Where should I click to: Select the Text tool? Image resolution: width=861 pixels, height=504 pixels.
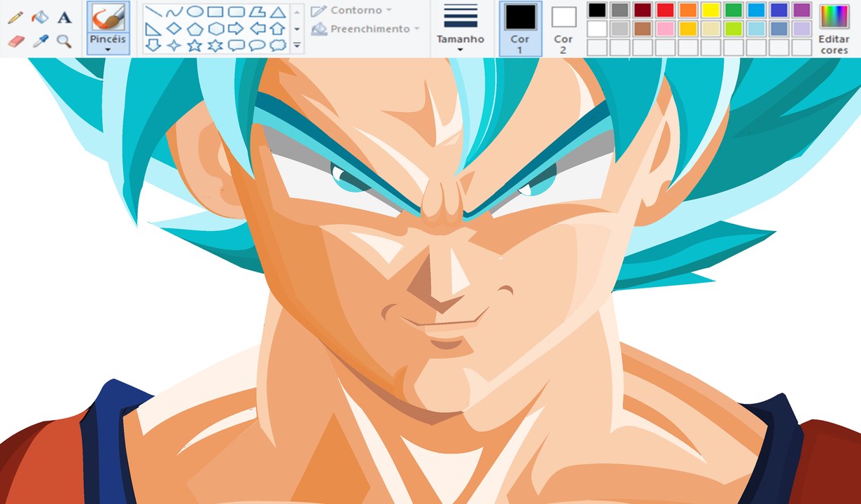[x=64, y=17]
